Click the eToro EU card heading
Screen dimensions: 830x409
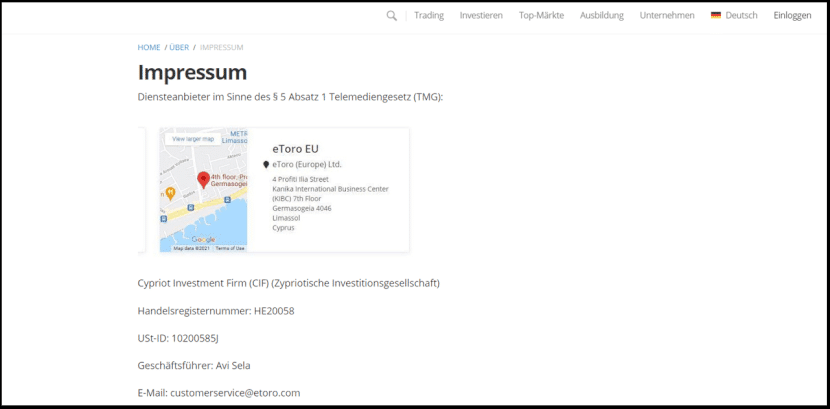coord(295,149)
